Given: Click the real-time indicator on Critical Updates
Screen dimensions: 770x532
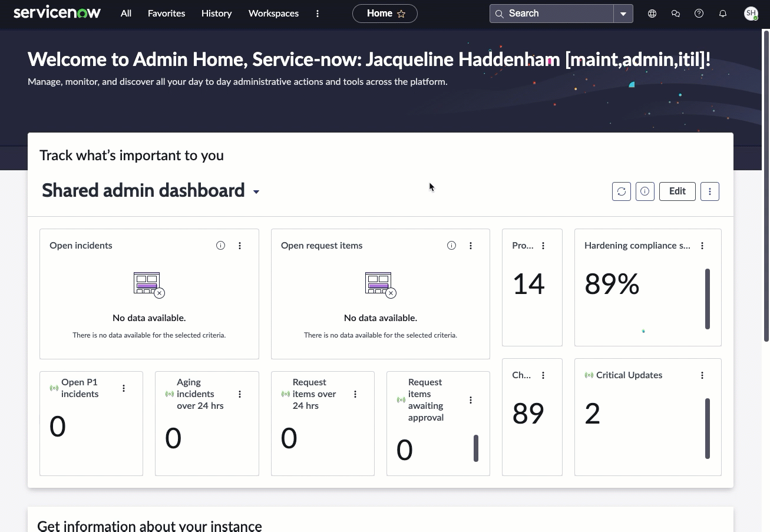Looking at the screenshot, I should (x=589, y=375).
